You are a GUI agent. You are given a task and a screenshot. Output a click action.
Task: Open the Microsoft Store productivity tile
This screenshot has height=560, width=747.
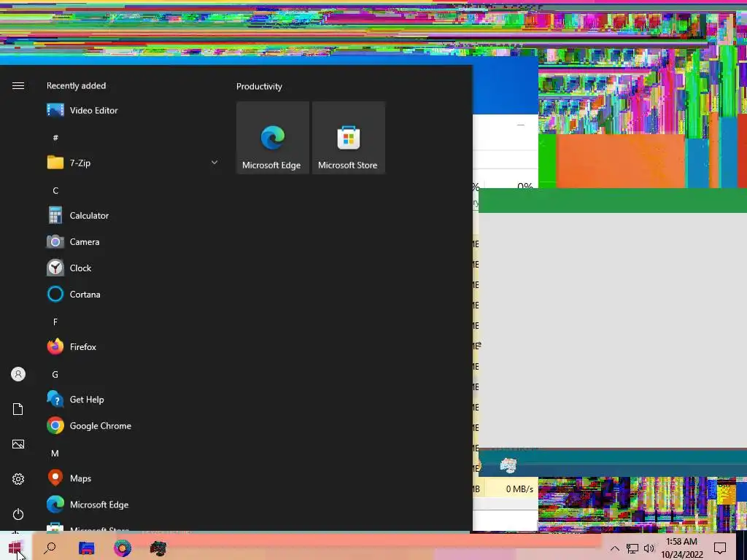pyautogui.click(x=348, y=138)
